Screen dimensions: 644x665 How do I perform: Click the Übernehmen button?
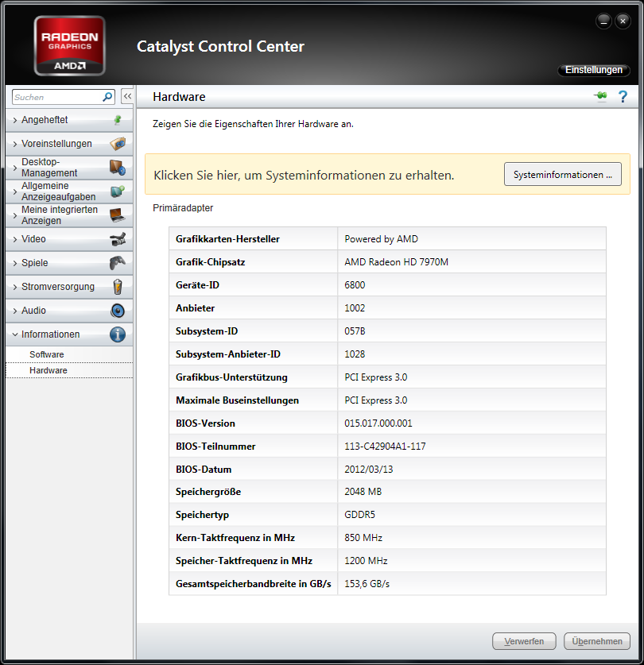tap(597, 641)
